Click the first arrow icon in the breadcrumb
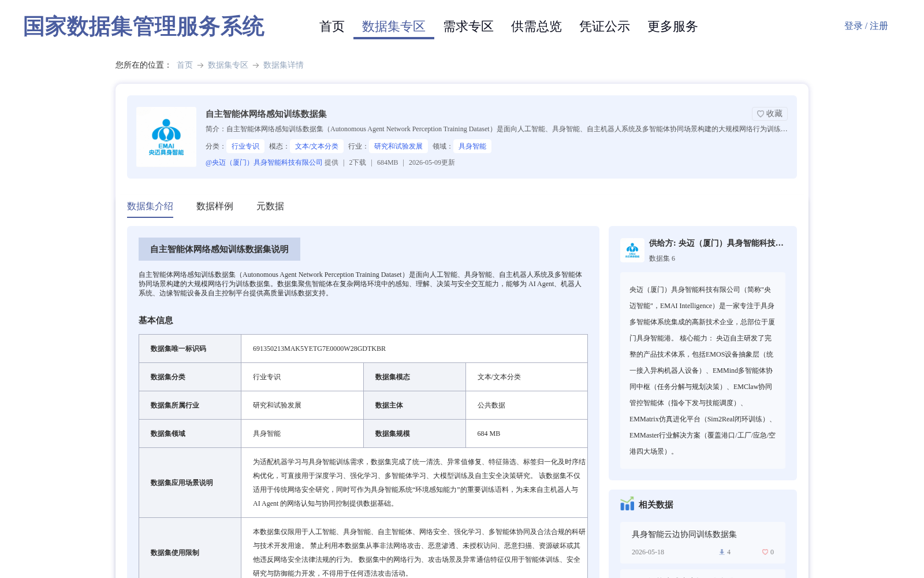This screenshot has width=924, height=578. (200, 65)
